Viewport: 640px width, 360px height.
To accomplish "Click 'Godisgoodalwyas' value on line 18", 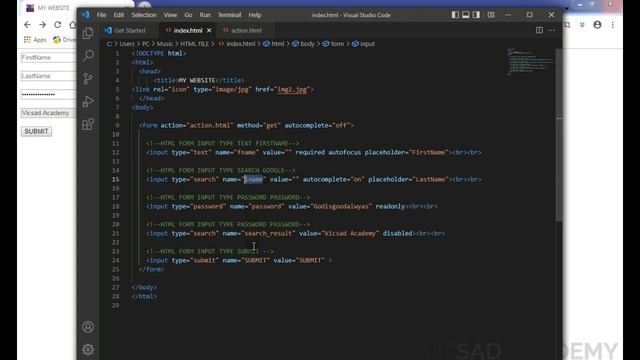I will tap(340, 206).
